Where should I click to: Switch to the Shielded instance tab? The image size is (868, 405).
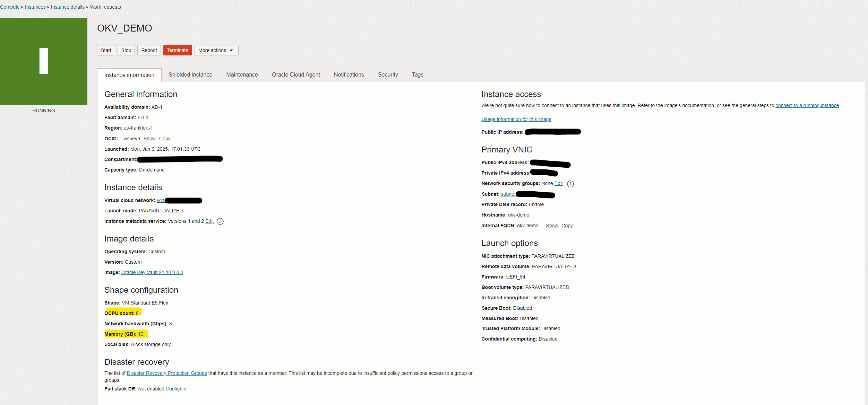point(190,75)
